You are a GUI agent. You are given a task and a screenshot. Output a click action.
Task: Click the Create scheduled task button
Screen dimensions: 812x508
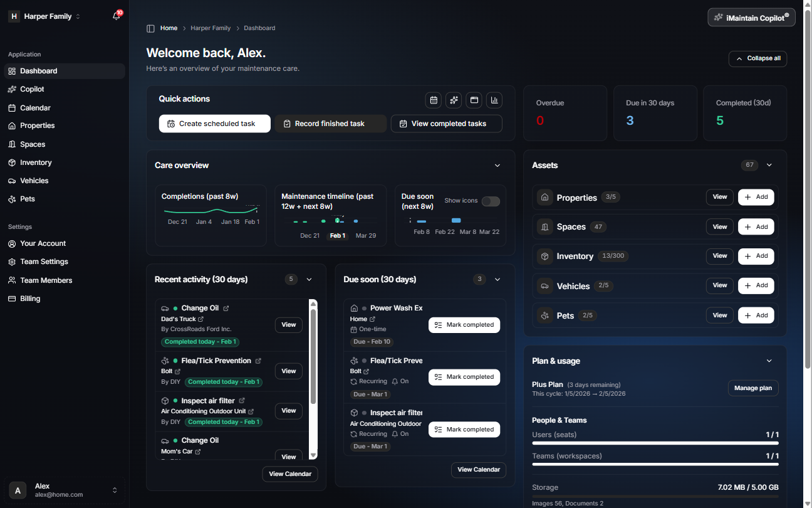[214, 124]
